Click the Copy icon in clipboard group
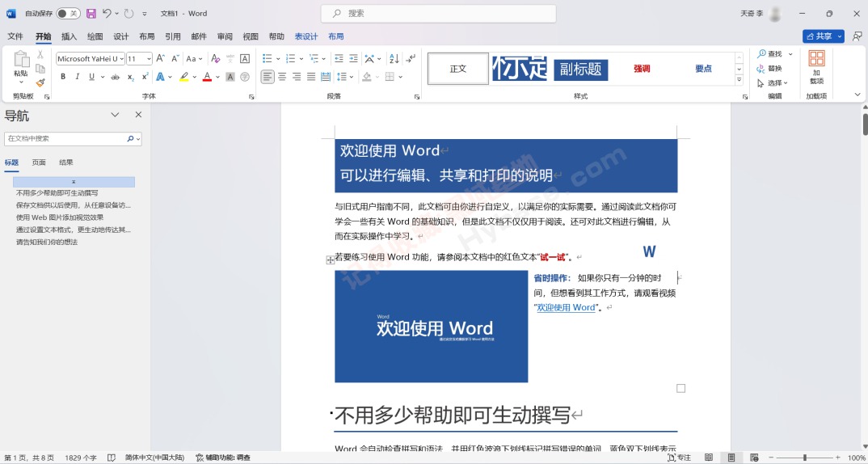Screen dimensions: 868x464 coord(40,69)
